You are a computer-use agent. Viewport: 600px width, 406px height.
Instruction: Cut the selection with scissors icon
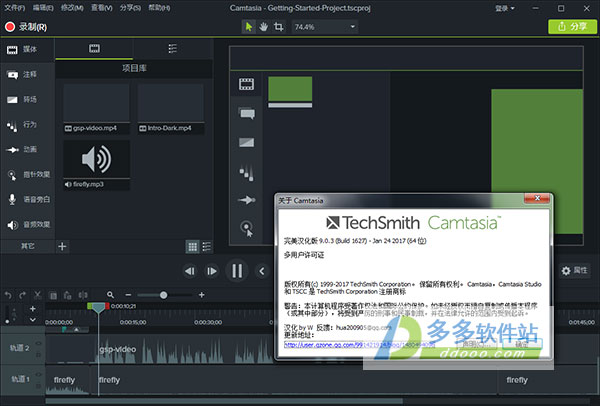tap(38, 295)
